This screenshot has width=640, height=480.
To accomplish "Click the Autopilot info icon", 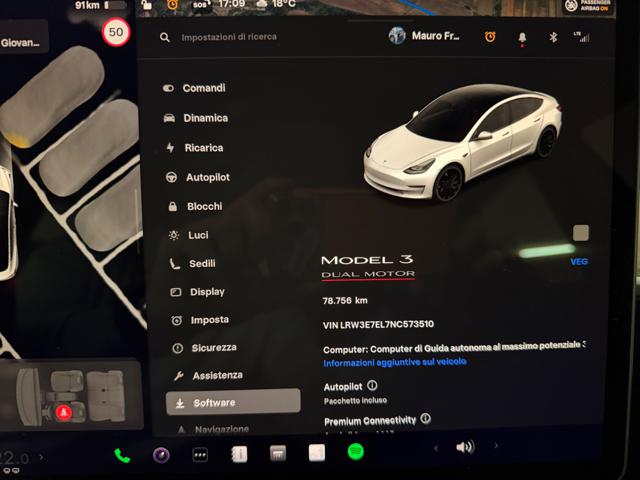I will coord(372,385).
